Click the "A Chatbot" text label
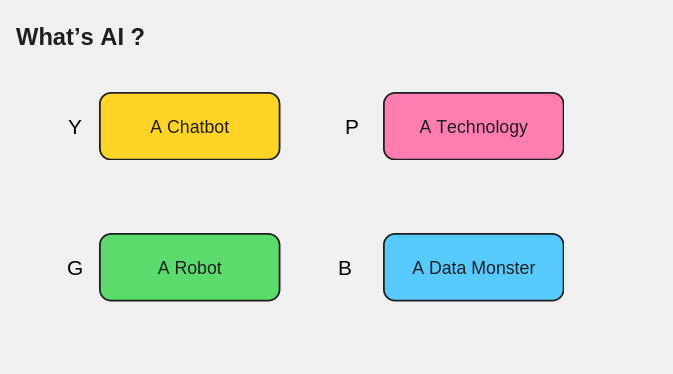The height and width of the screenshot is (374, 673). (x=190, y=127)
